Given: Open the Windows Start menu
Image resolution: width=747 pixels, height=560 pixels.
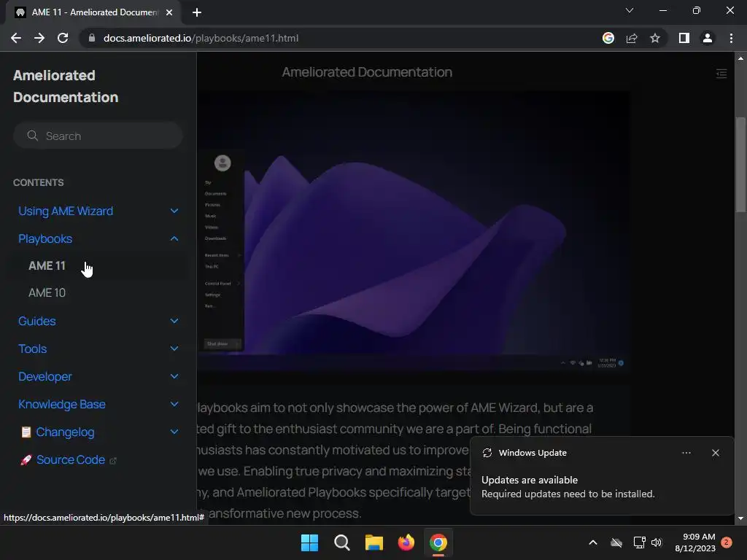Looking at the screenshot, I should tap(309, 542).
